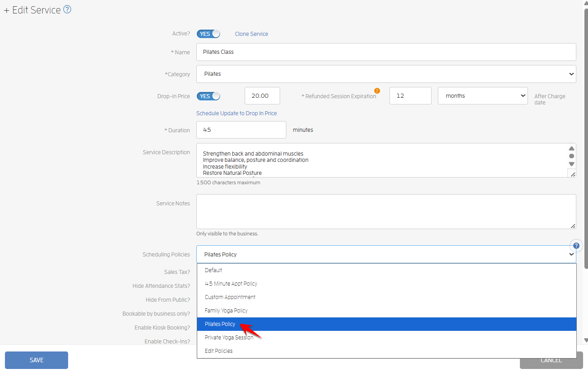Click the Bookable by business only? label

pos(156,313)
